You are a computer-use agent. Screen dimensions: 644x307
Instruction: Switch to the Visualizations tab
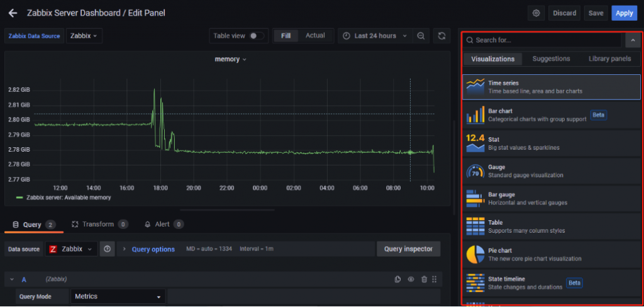pyautogui.click(x=493, y=59)
